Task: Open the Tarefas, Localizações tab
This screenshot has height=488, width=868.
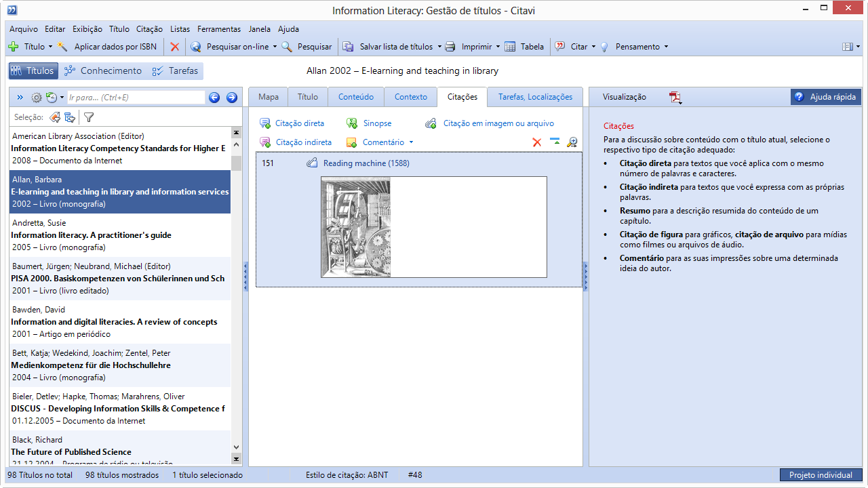Action: point(535,97)
